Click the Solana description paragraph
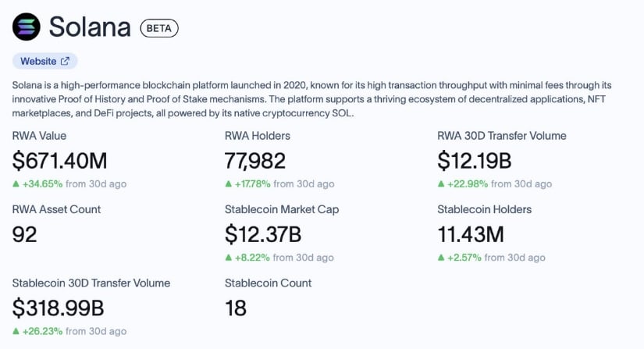 click(x=311, y=99)
